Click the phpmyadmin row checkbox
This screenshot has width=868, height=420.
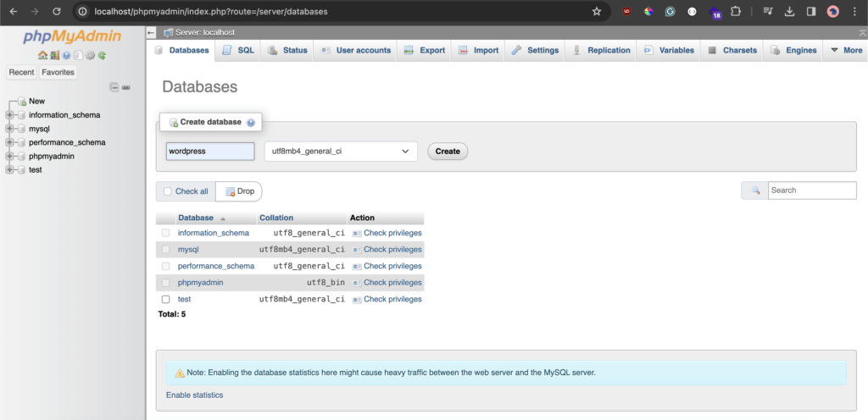click(165, 282)
